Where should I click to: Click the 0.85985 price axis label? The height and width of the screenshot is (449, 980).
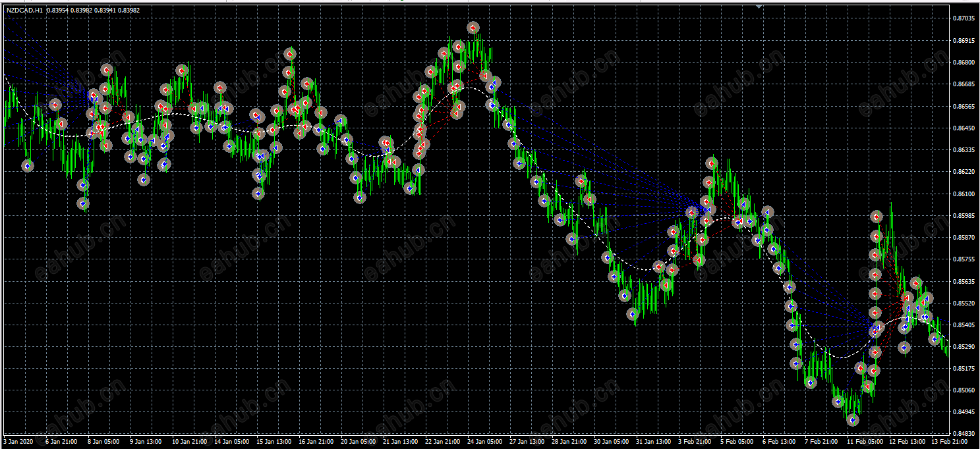coord(965,215)
